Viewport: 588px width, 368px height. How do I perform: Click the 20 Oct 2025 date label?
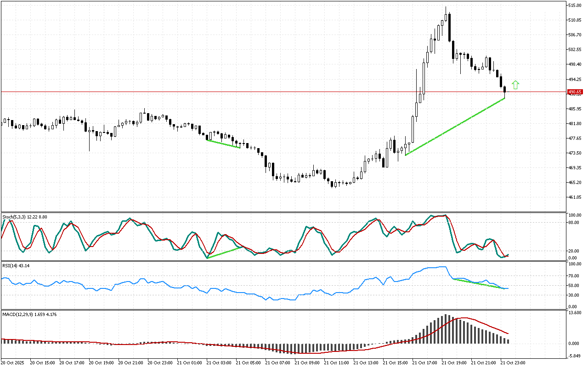click(15, 363)
